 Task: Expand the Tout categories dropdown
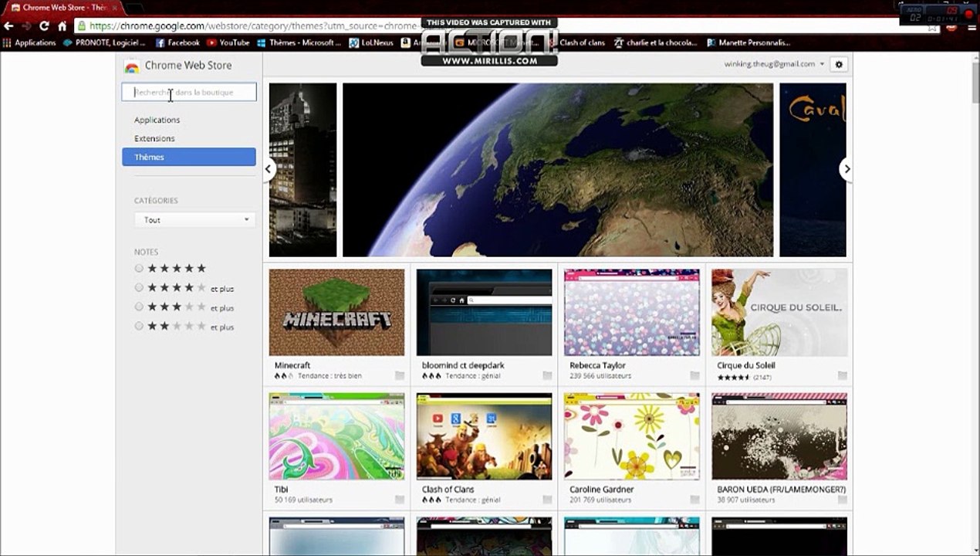point(194,220)
